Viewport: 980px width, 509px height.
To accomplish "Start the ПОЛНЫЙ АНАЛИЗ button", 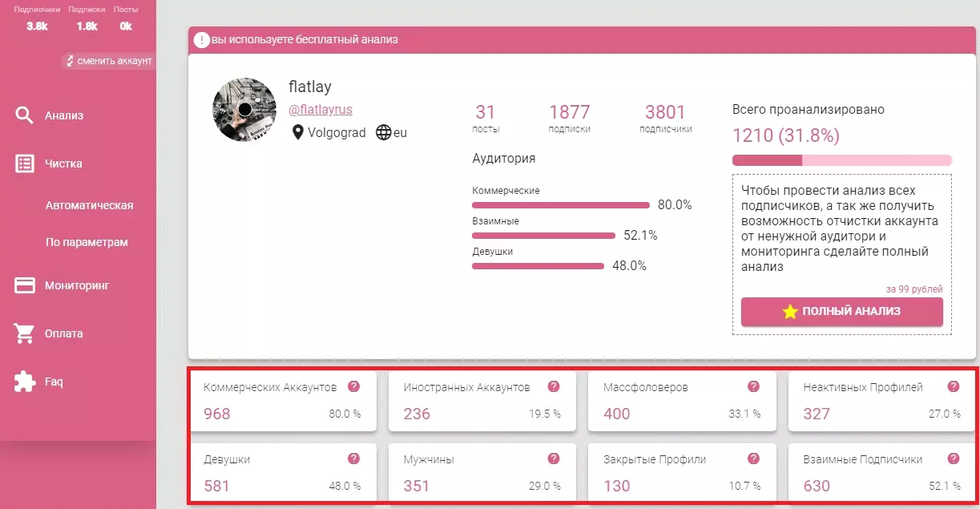I will (x=841, y=312).
